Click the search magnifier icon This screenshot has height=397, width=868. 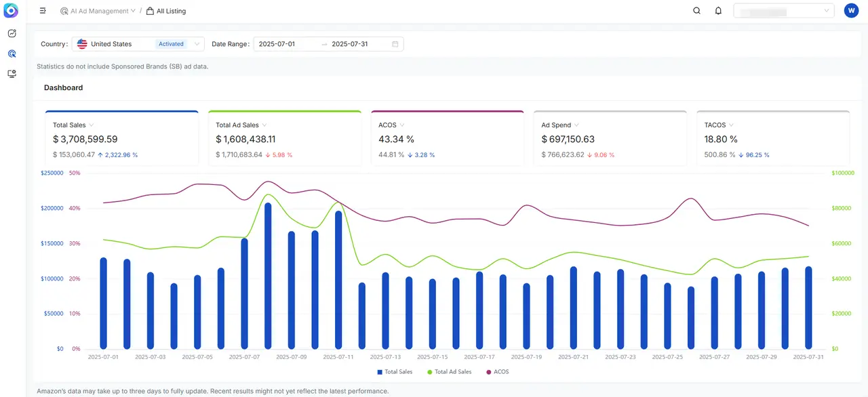(696, 11)
